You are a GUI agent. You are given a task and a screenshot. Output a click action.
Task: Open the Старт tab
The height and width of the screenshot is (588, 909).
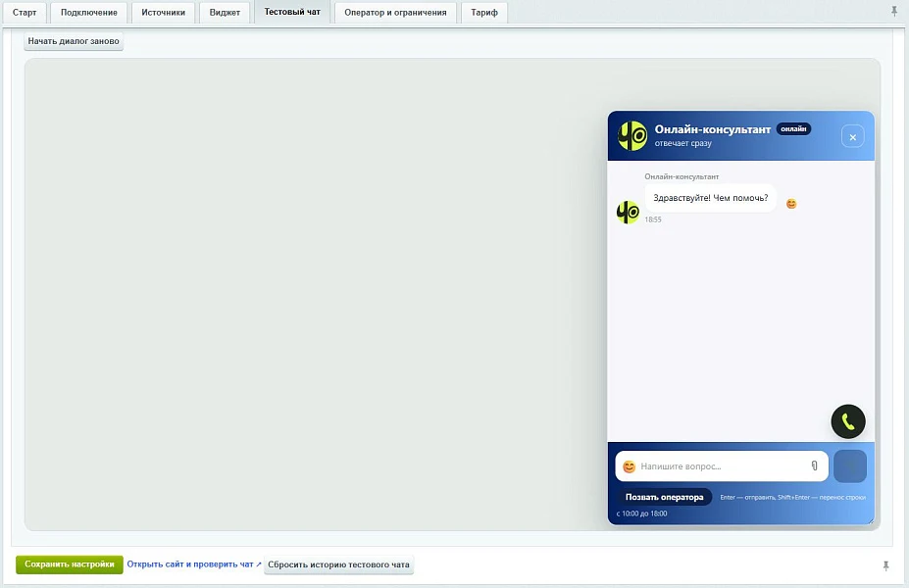coord(25,12)
